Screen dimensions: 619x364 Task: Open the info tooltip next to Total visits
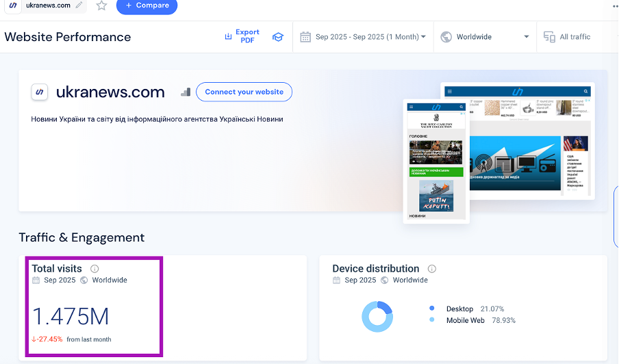tap(94, 269)
